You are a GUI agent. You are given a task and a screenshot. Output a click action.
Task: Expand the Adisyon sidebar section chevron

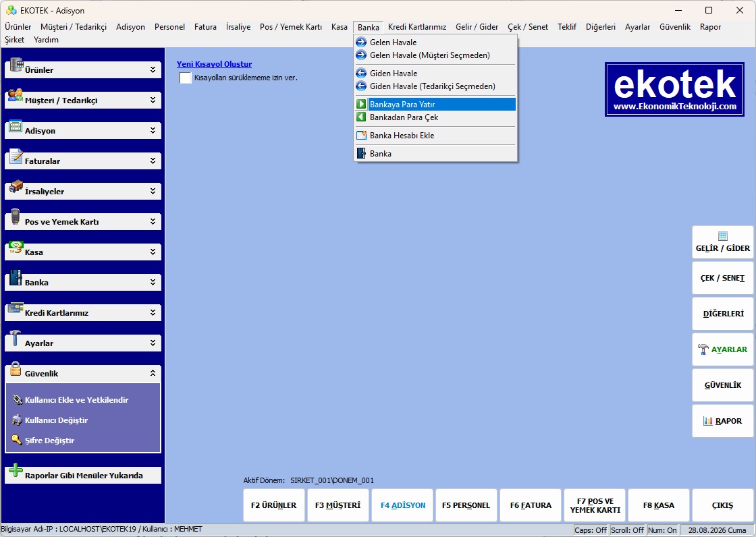tap(153, 130)
